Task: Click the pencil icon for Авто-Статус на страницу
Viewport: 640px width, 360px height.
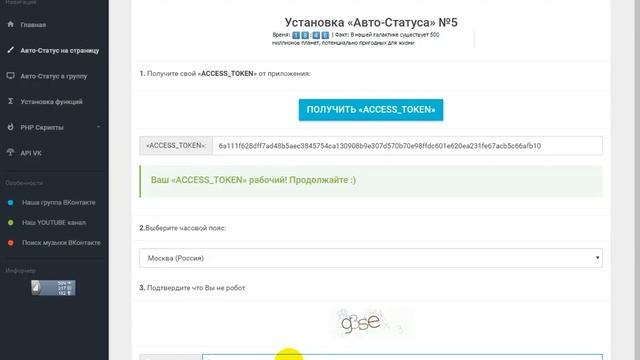Action: [11, 50]
